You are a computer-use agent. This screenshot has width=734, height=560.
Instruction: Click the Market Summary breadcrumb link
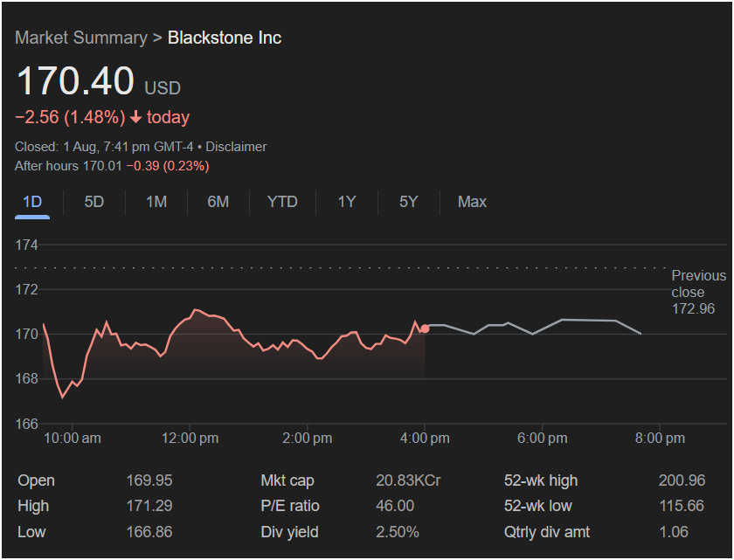pyautogui.click(x=81, y=38)
